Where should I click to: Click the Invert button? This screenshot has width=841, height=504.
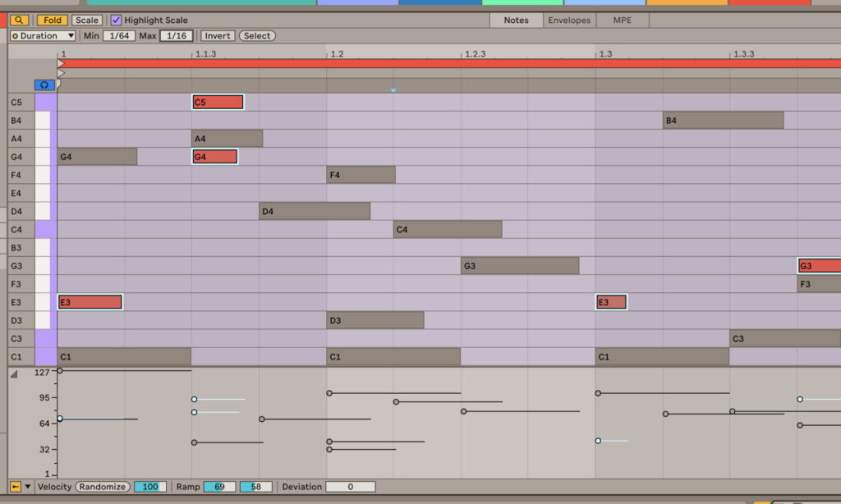pos(217,36)
